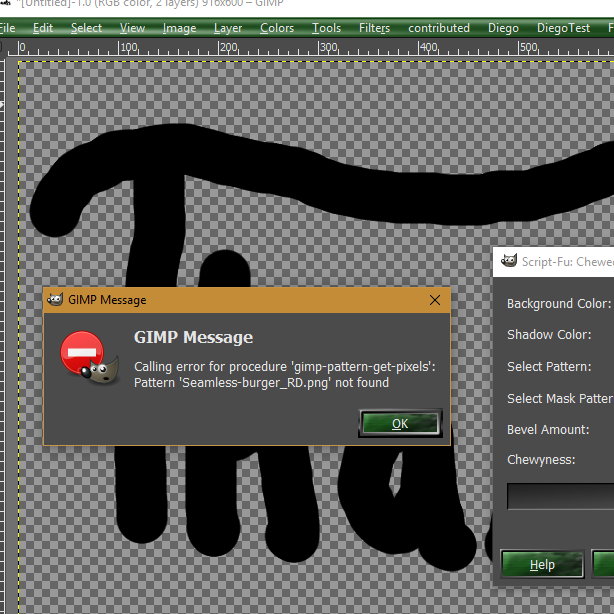This screenshot has height=614, width=614.
Task: Click the red error stop icon
Action: point(82,353)
